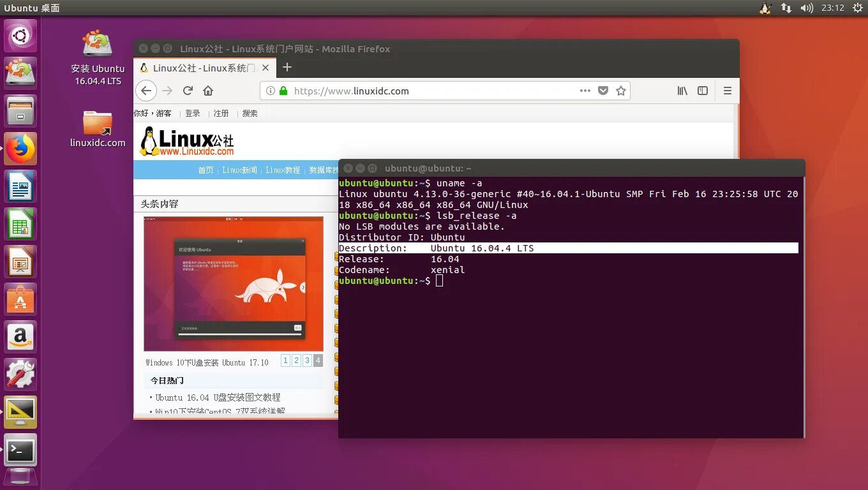
Task: Toggle Firefox sidebar view
Action: (x=703, y=91)
